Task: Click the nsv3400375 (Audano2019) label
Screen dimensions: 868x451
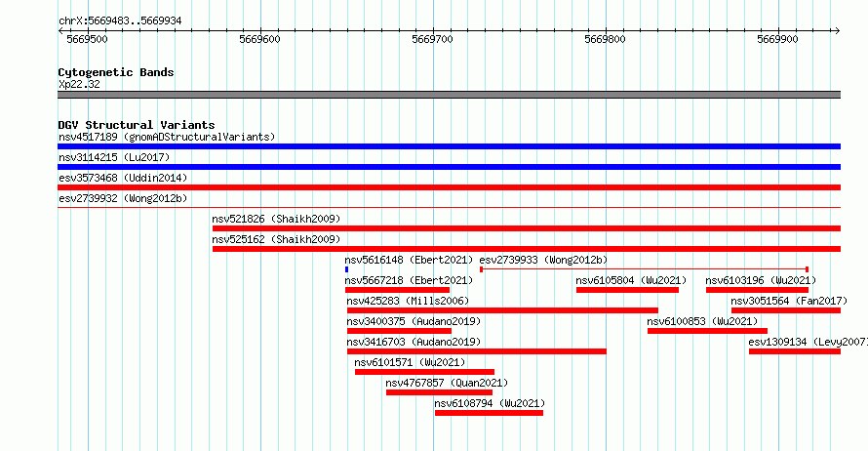Action: pyautogui.click(x=414, y=321)
